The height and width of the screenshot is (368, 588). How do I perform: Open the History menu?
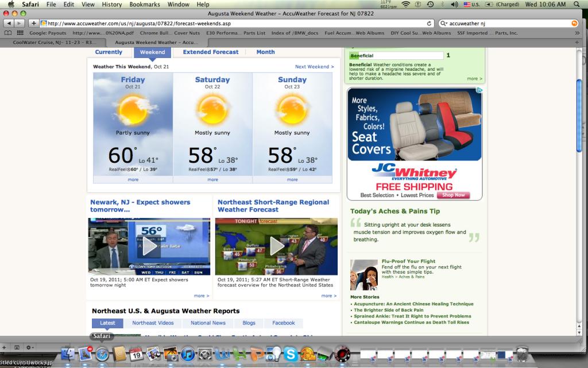pyautogui.click(x=111, y=4)
